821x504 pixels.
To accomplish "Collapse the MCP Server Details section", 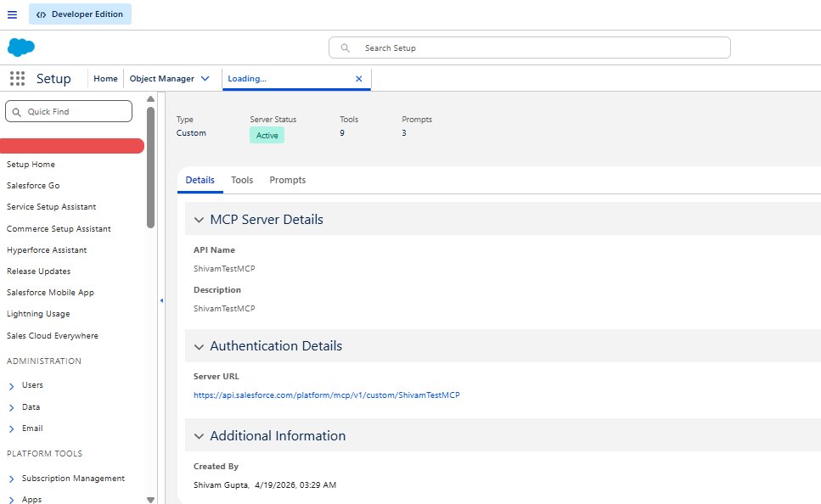I will pyautogui.click(x=199, y=219).
